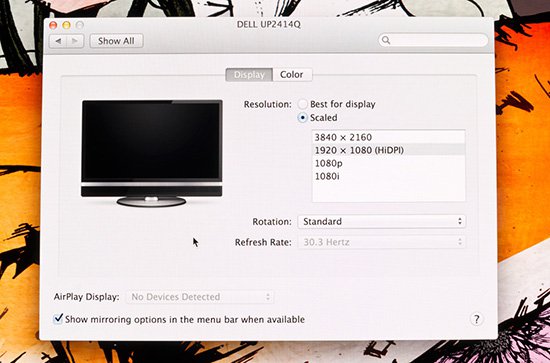The image size is (550, 363).
Task: Close the DELL UP2414Q window
Action: point(53,25)
